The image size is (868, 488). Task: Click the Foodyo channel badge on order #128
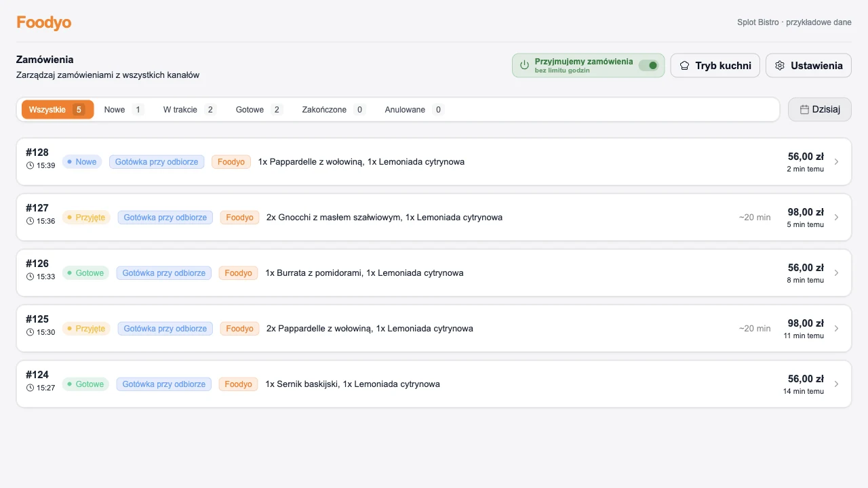pos(231,162)
